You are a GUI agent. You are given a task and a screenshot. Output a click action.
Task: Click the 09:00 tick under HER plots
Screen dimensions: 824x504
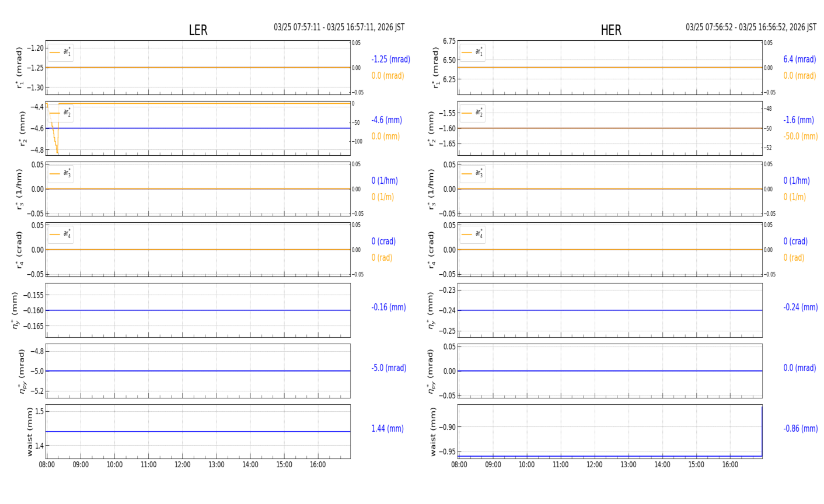(x=493, y=465)
